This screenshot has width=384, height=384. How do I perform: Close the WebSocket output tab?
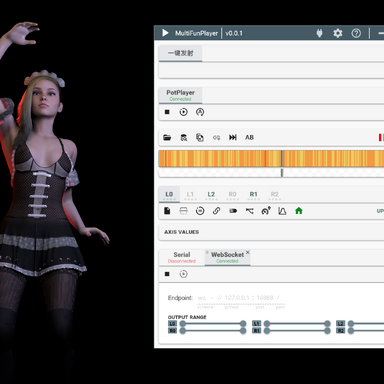[x=247, y=252]
